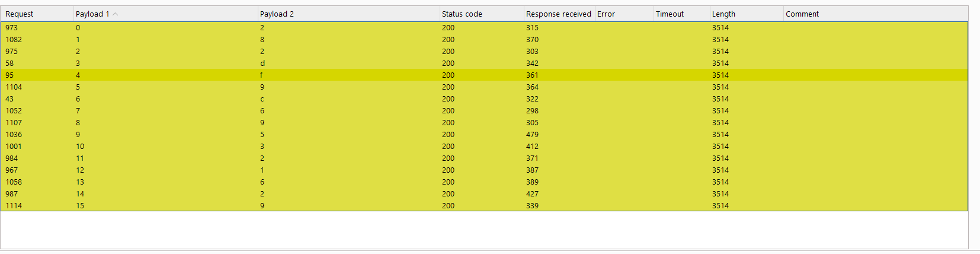The height and width of the screenshot is (254, 980).
Task: Click the sort arrow on Payload 1
Action: click(x=116, y=14)
